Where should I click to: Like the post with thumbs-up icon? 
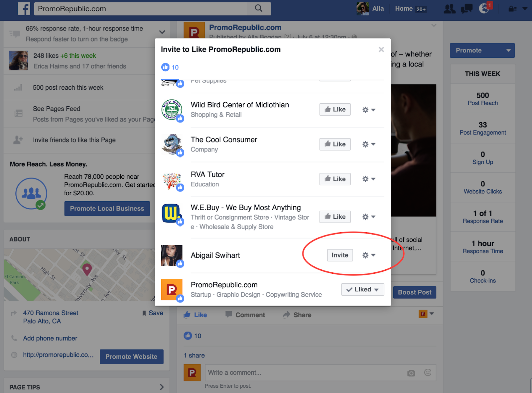[x=195, y=315]
